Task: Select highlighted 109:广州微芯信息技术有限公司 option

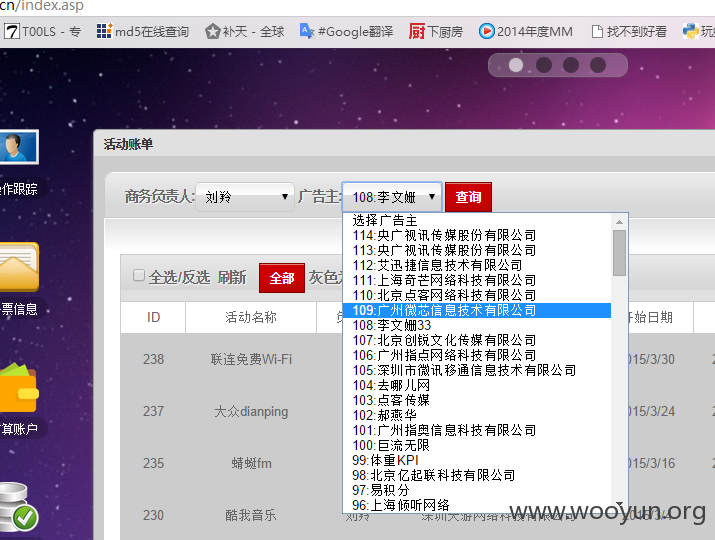Action: 477,311
